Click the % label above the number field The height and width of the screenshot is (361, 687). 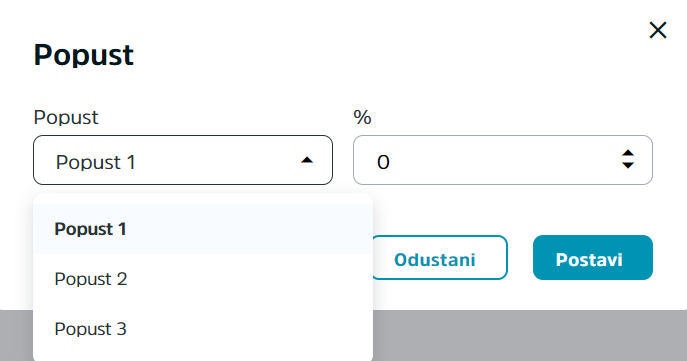362,117
